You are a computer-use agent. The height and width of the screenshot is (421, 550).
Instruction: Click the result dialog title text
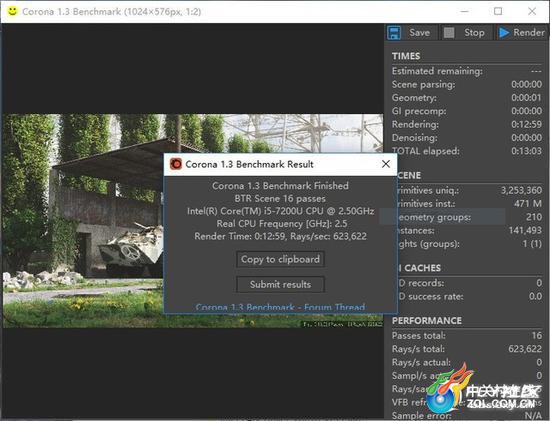point(249,164)
